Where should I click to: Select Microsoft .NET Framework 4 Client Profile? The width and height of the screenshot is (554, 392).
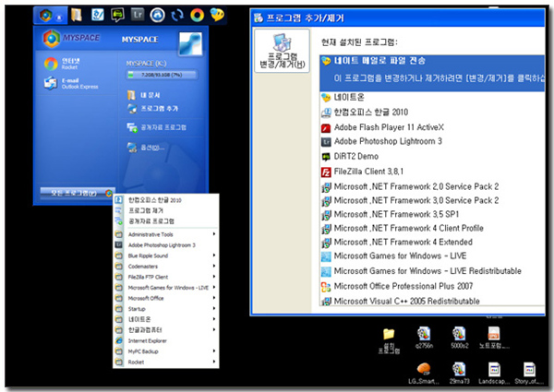[x=432, y=229]
